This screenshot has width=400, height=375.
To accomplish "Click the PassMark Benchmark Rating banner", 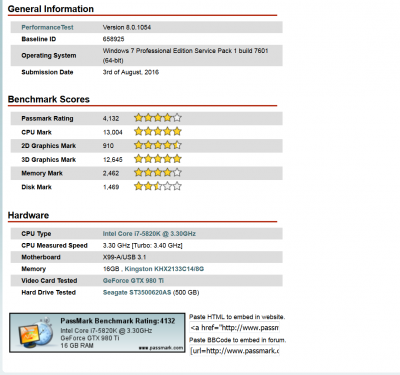I will [x=97, y=333].
